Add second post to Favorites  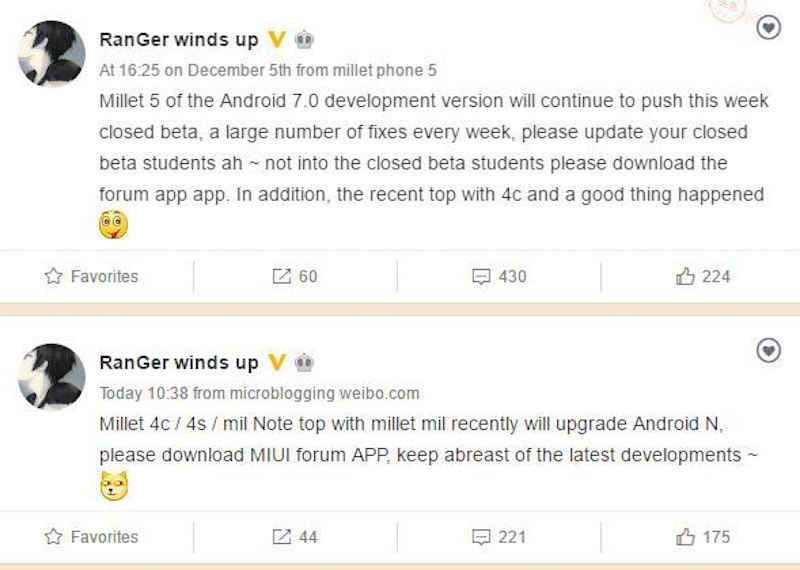(x=91, y=536)
